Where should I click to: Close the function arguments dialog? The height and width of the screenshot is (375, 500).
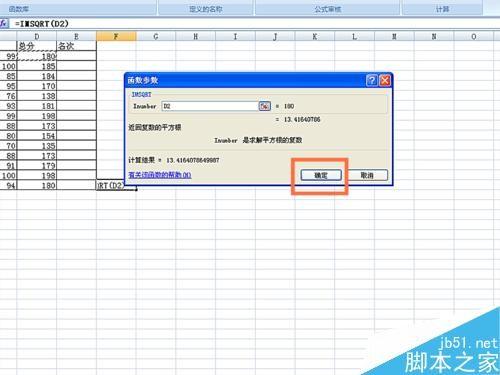[385, 80]
